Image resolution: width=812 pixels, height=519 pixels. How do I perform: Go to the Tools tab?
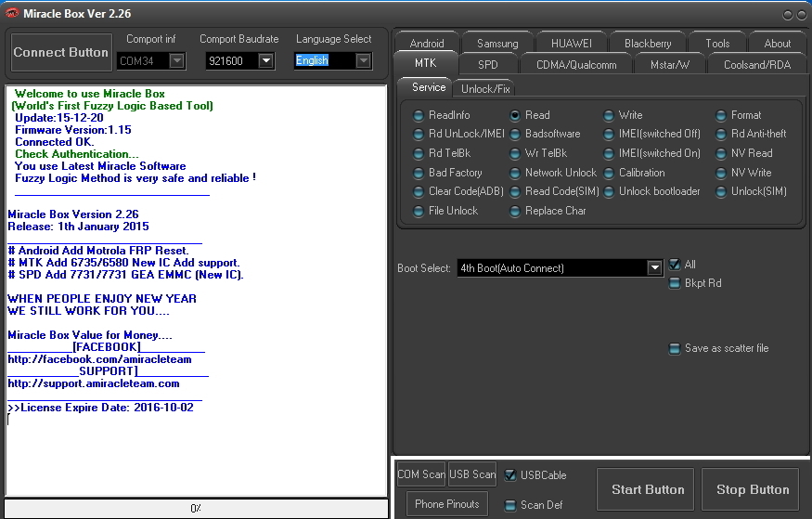pyautogui.click(x=717, y=44)
